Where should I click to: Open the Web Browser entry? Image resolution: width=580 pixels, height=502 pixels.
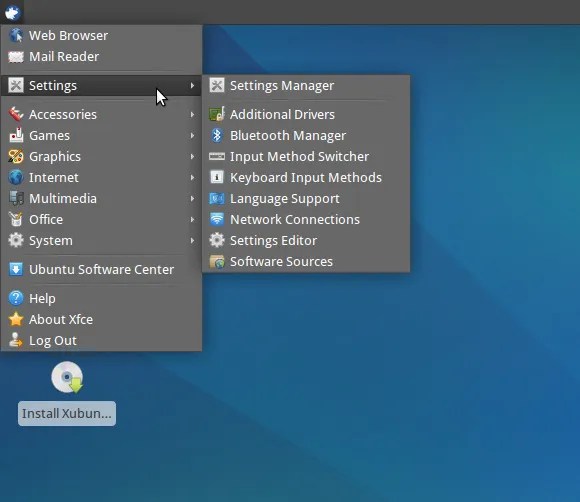click(101, 36)
